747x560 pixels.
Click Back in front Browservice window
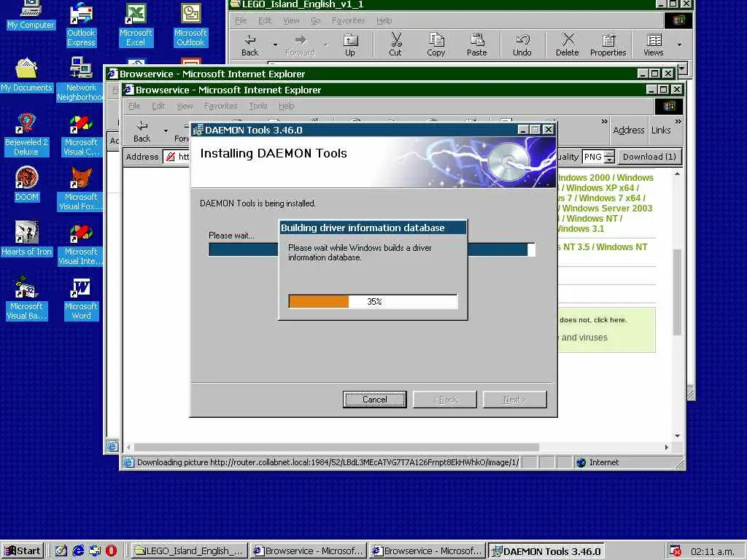[142, 131]
